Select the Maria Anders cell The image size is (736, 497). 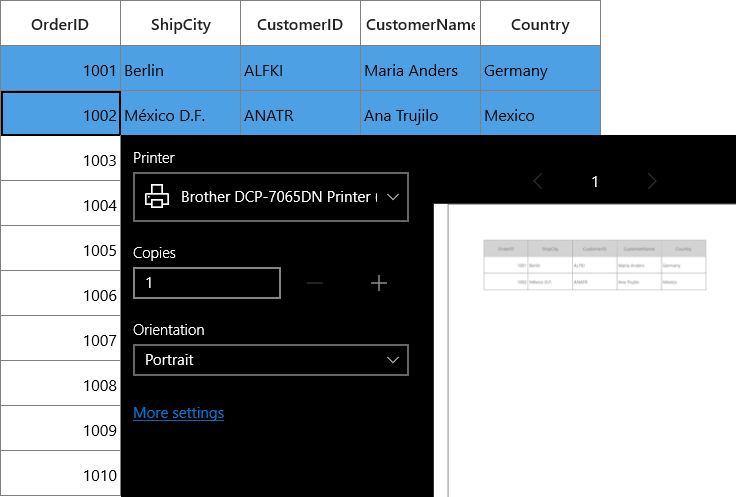point(421,69)
